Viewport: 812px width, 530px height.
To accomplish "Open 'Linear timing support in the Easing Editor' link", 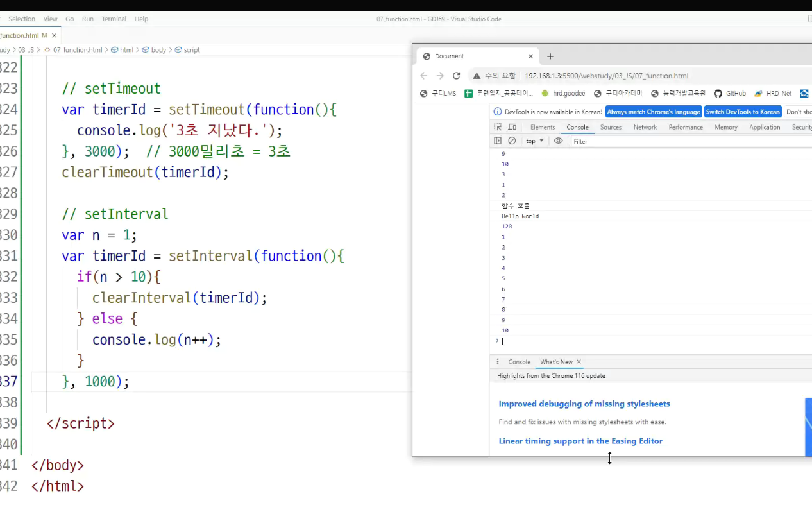I will 580,441.
